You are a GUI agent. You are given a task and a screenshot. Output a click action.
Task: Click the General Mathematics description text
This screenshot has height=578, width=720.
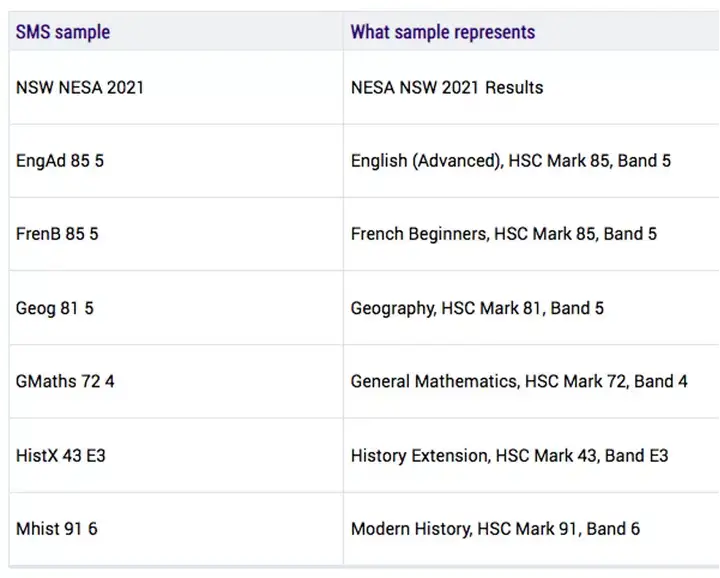[x=519, y=381]
